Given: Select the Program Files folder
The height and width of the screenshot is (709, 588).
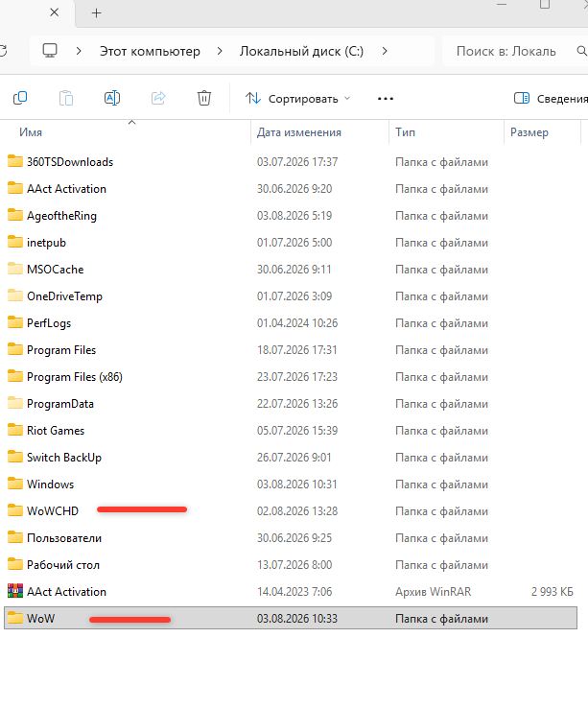Looking at the screenshot, I should click(291, 350).
